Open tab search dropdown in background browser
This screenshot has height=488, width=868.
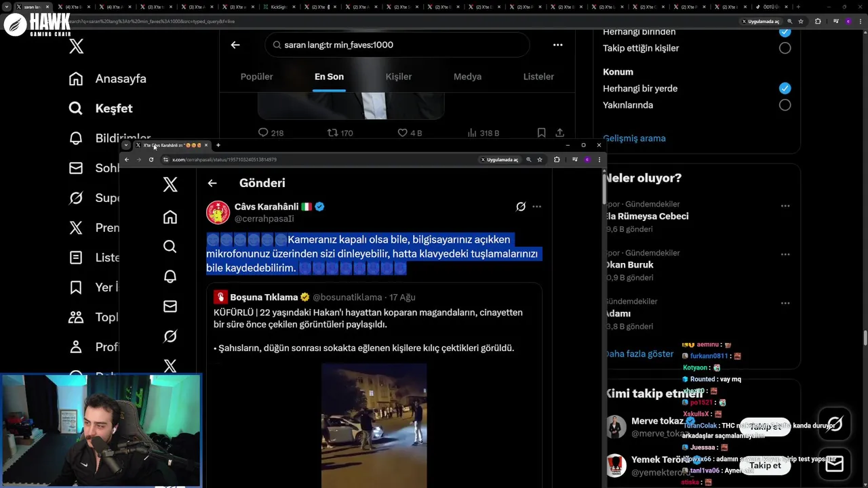tap(7, 7)
